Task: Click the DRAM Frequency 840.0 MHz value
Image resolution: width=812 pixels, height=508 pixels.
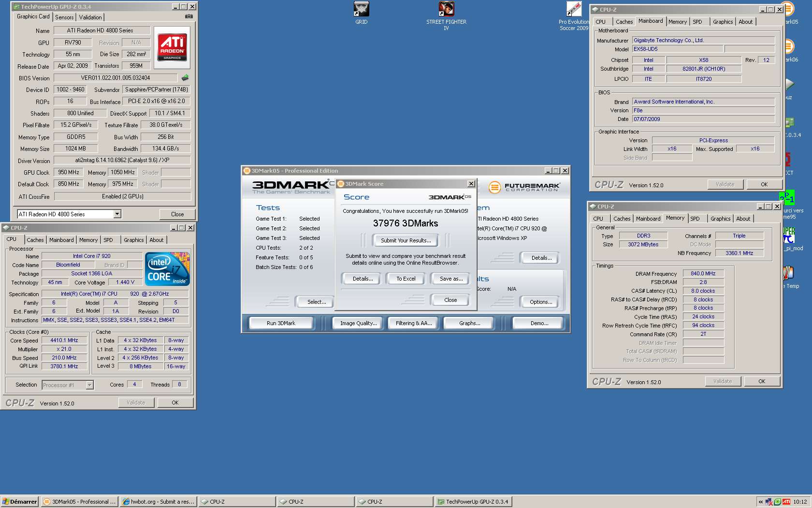Action: tap(703, 273)
